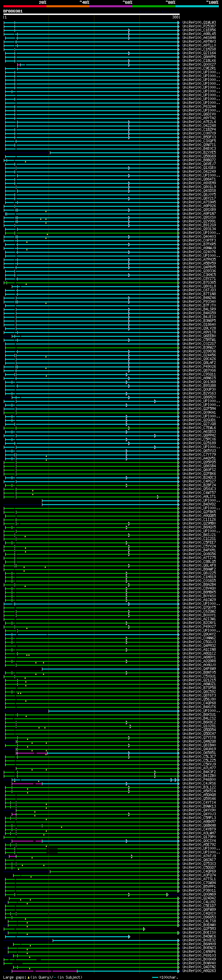Click the label UniRef100_A7E2L4

(199, 122)
